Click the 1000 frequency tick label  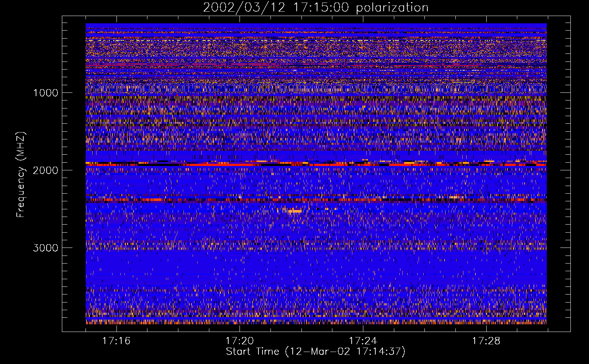(x=46, y=93)
